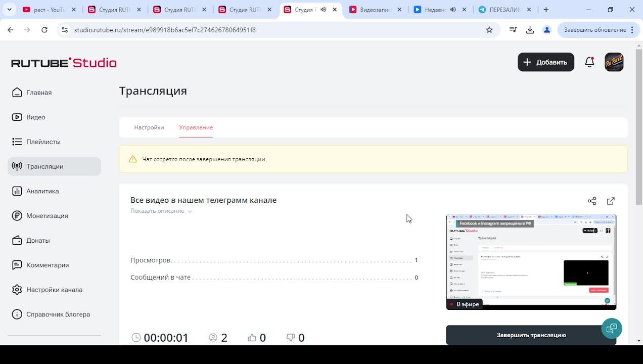This screenshot has height=364, width=643.
Task: Open Донаты section
Action: point(55,241)
